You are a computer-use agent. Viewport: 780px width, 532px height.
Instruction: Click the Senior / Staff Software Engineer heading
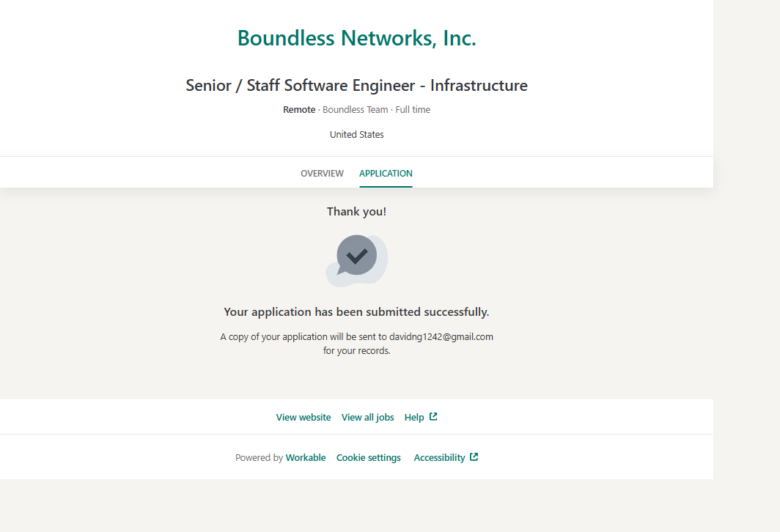(x=356, y=86)
